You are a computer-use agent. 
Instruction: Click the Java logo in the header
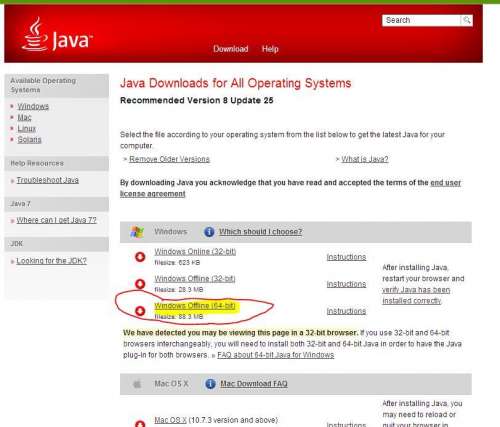pos(57,34)
